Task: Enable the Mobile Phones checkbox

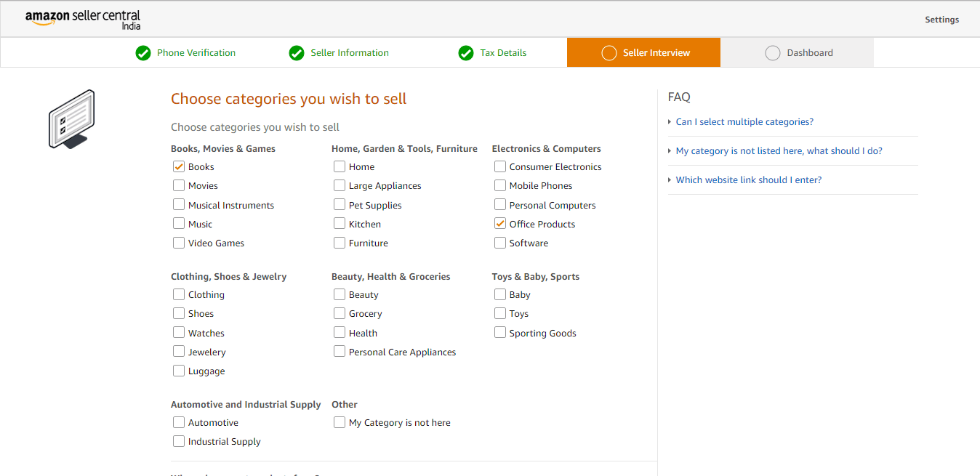Action: 500,185
